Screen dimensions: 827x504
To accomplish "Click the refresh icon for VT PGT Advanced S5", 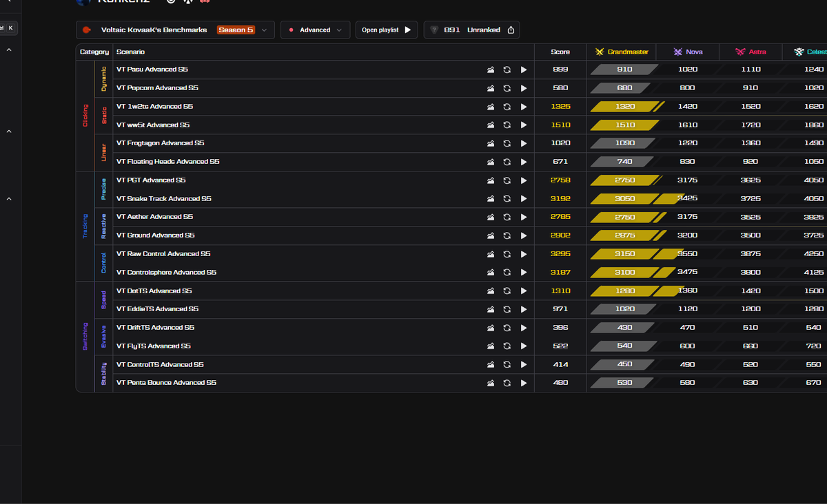I will (x=507, y=180).
